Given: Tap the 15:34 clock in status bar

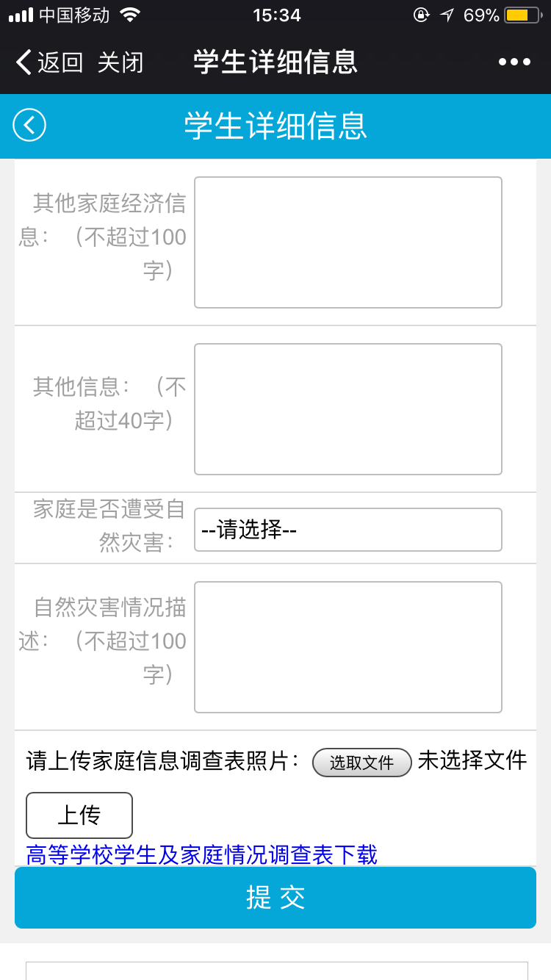Looking at the screenshot, I should click(x=276, y=15).
